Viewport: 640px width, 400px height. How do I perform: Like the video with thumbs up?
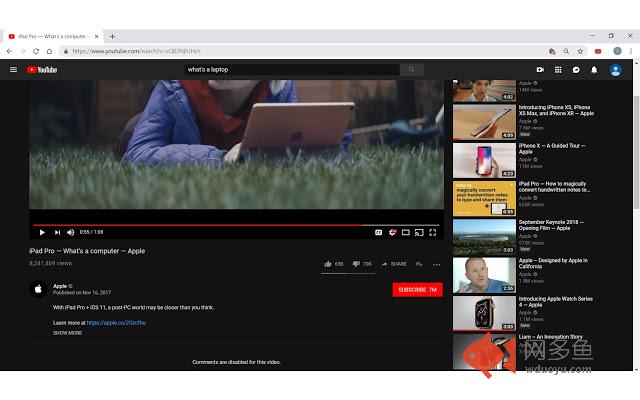point(333,264)
